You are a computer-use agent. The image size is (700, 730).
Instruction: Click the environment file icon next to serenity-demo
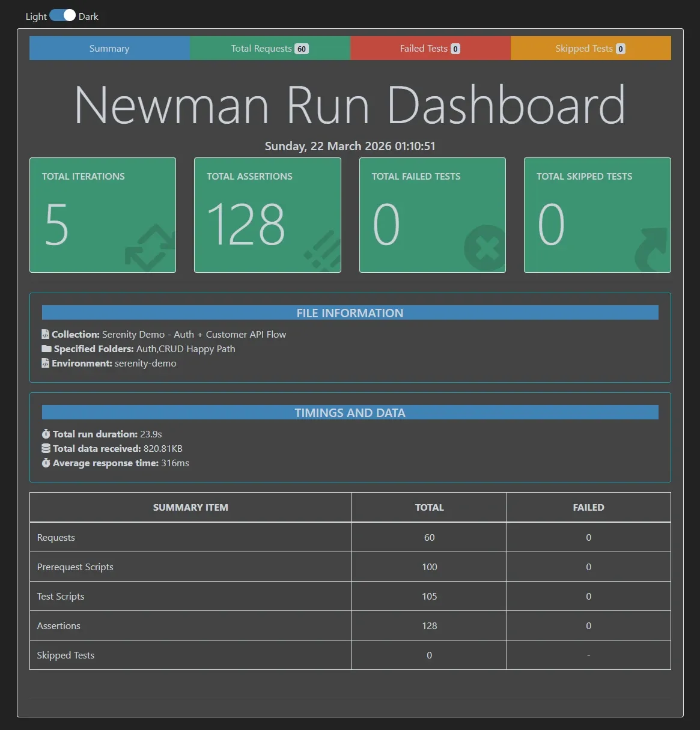coord(45,363)
